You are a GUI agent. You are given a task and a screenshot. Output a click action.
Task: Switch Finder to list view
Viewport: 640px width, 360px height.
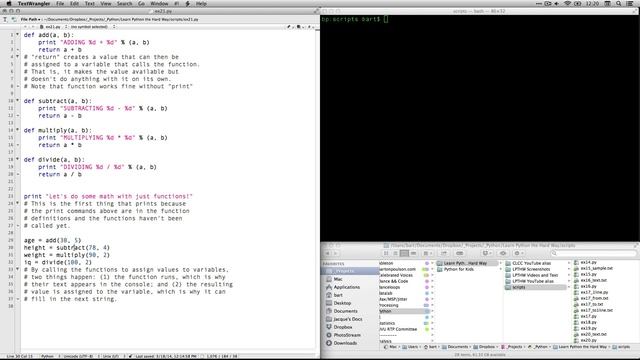[395, 253]
